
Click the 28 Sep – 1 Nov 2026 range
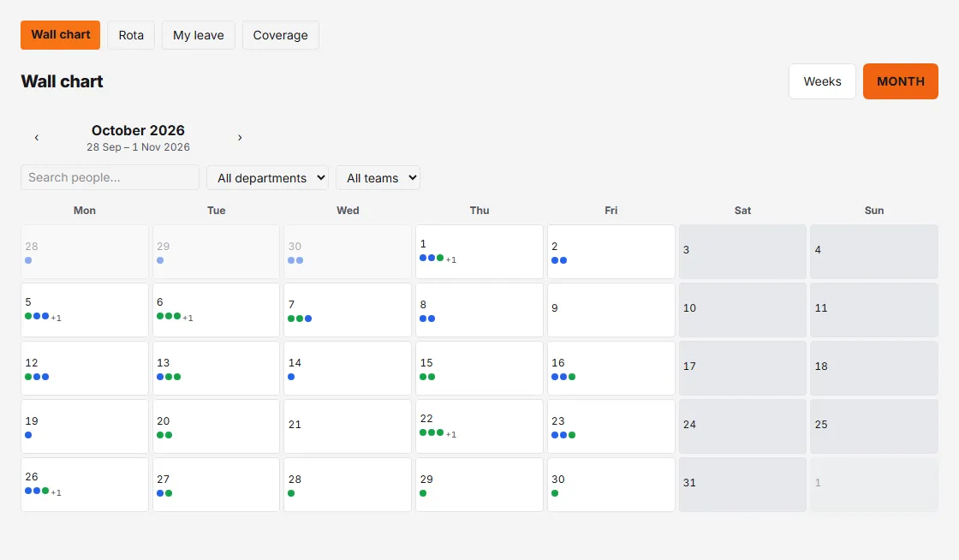[138, 147]
